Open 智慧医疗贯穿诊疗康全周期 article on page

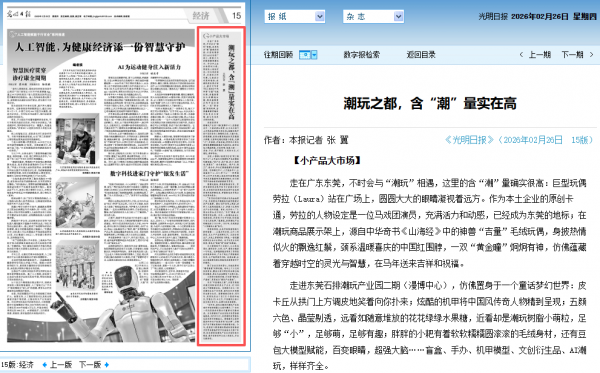coord(29,74)
